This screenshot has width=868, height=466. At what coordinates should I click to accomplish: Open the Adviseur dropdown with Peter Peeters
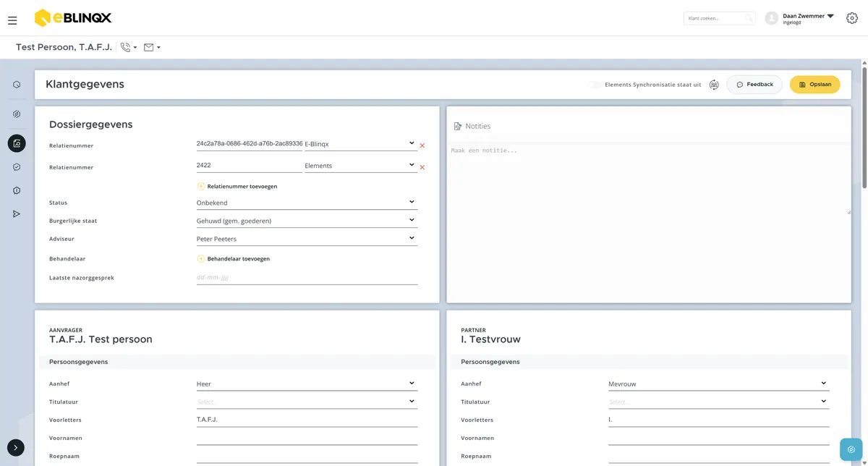tap(307, 239)
